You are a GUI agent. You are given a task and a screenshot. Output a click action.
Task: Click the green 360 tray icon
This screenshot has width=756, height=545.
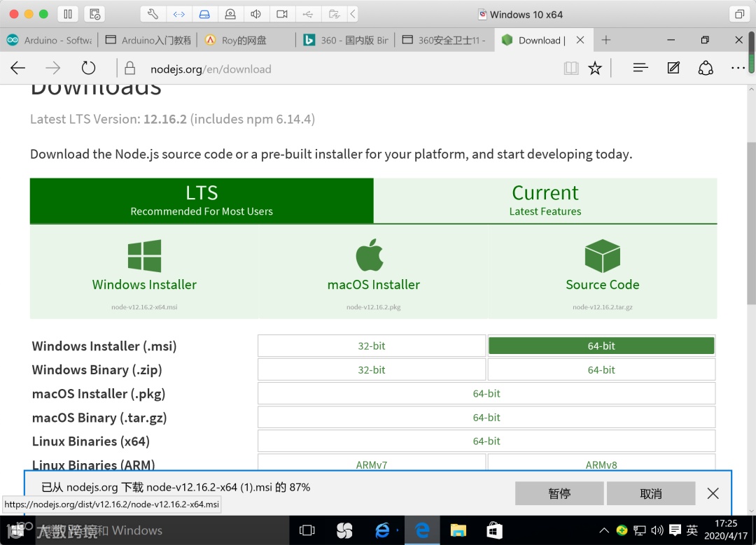click(622, 530)
